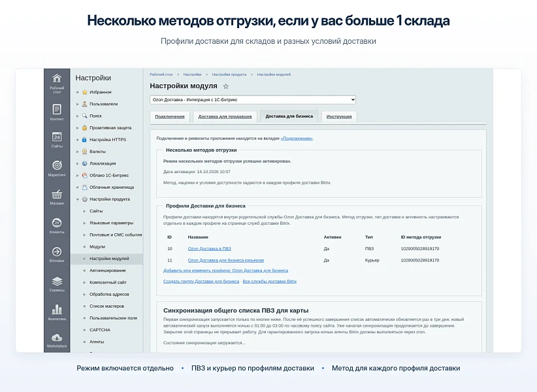Click the Поиск magnifier icon
This screenshot has width=537, height=392.
point(84,116)
